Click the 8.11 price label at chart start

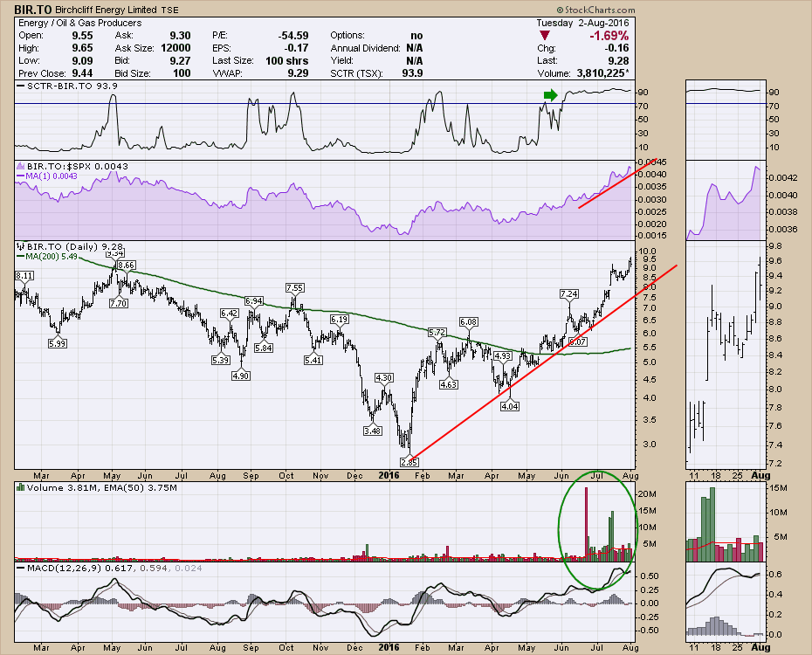24,275
